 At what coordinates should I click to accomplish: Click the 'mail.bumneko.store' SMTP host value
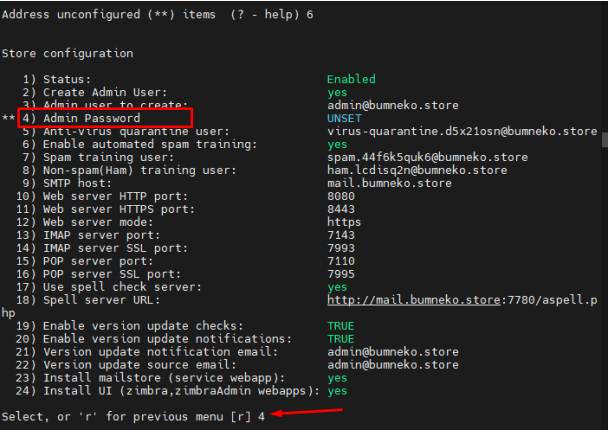pos(389,183)
